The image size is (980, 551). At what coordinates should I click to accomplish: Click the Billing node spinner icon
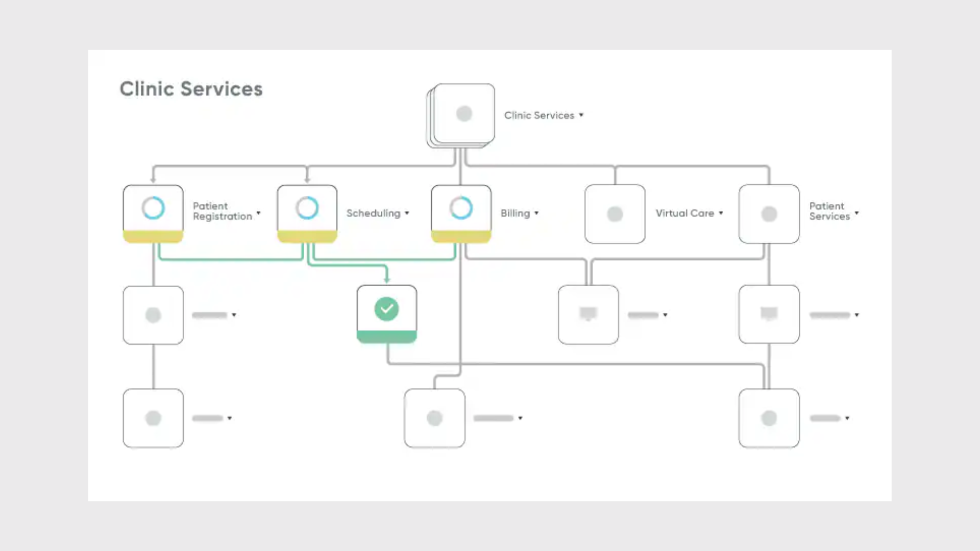[461, 208]
